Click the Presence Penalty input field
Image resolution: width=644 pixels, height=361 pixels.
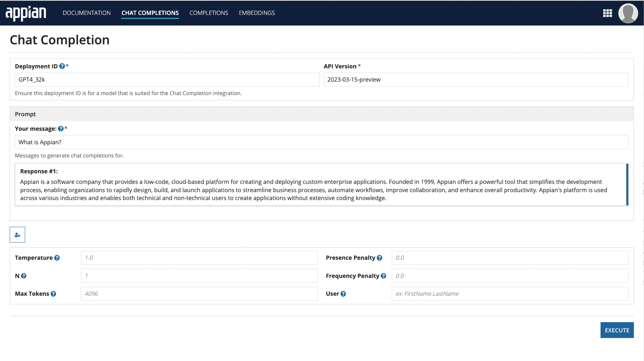click(510, 258)
